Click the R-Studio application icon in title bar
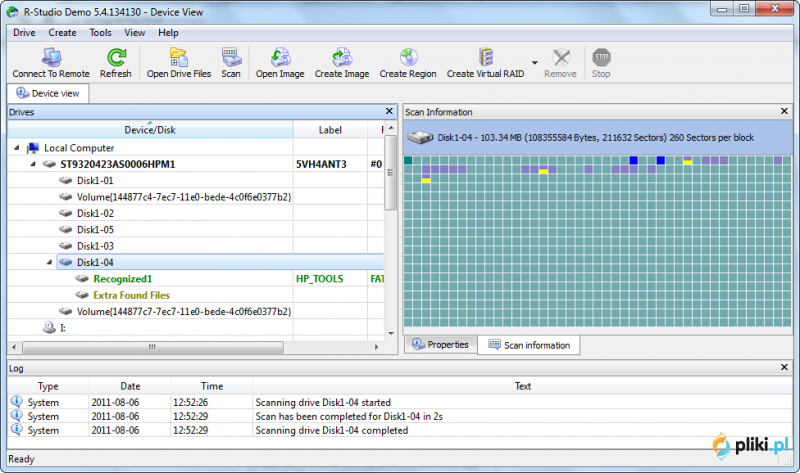Viewport: 800px width, 473px height. pyautogui.click(x=13, y=12)
